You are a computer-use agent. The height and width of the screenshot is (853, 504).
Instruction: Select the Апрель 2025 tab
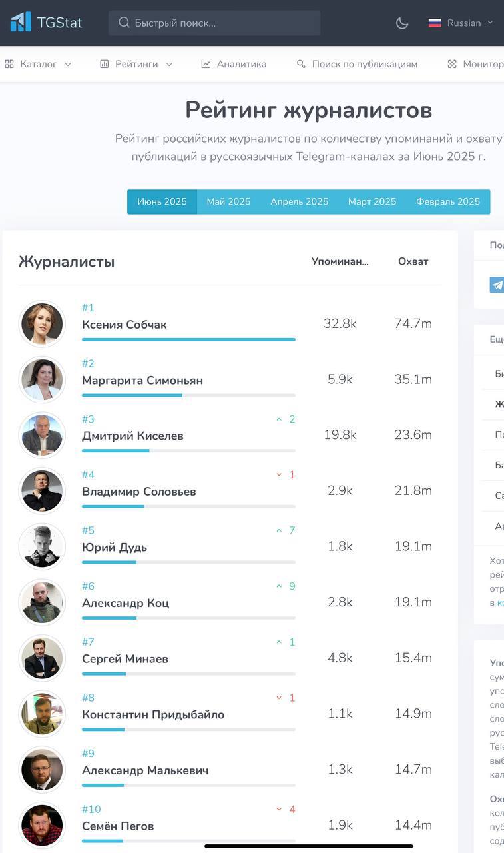tap(300, 201)
